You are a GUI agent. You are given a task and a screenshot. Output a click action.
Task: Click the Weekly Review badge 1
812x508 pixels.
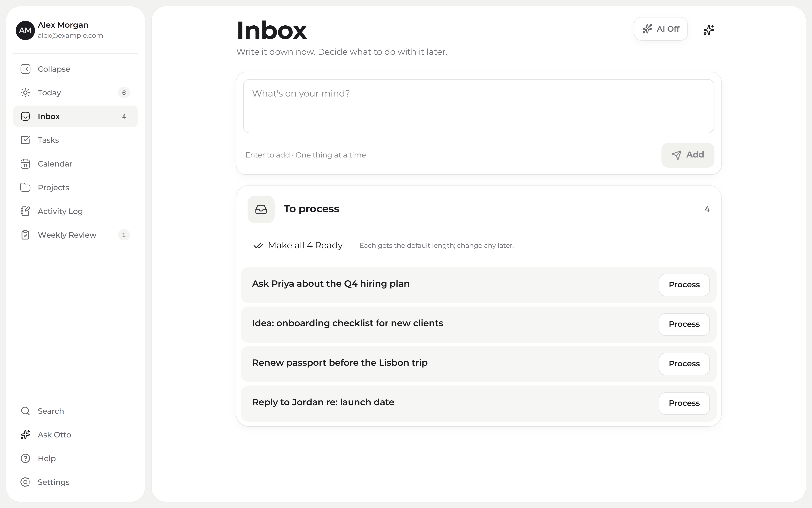(x=124, y=235)
